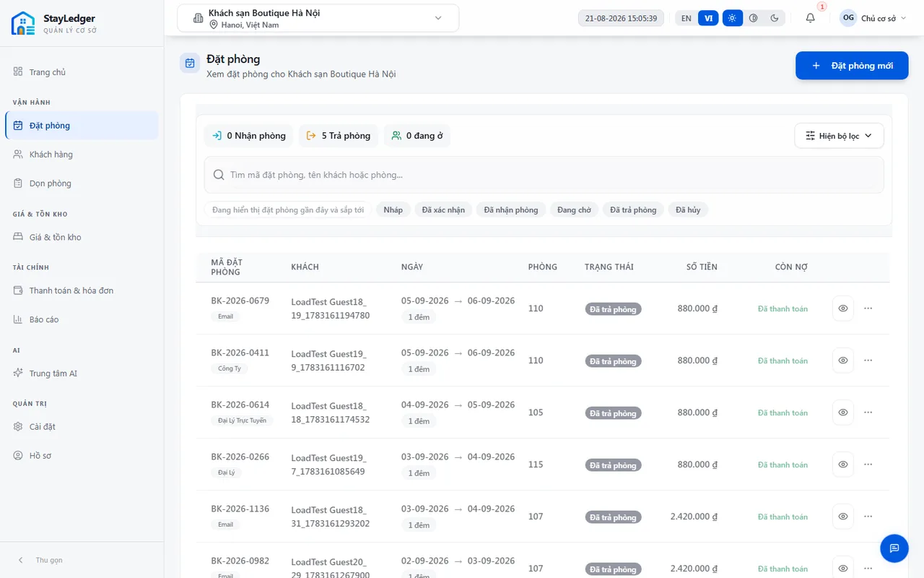Open Dọn phòng in the sidebar
The image size is (924, 578).
coord(82,184)
